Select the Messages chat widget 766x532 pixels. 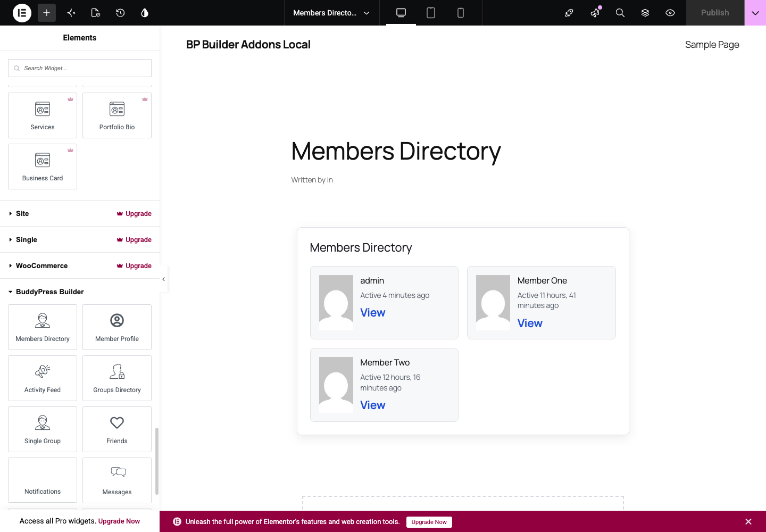click(x=117, y=480)
